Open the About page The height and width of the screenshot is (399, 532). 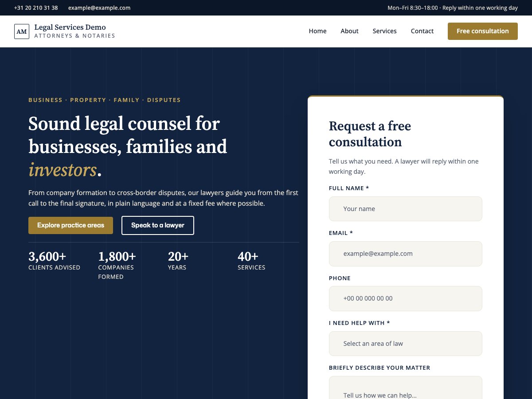click(x=349, y=31)
